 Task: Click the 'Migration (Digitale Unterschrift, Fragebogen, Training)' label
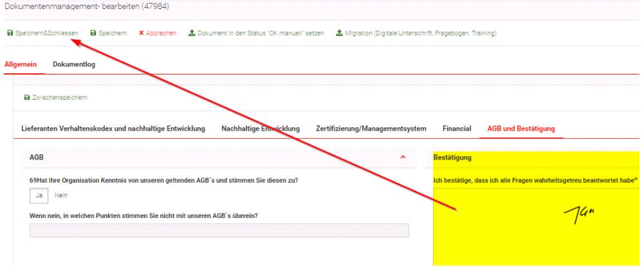point(421,33)
